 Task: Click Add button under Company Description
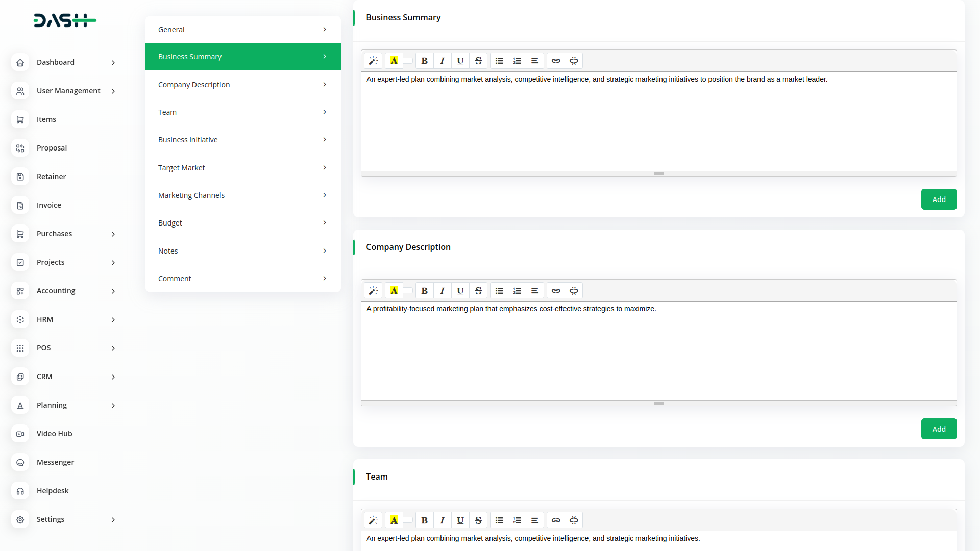tap(939, 429)
